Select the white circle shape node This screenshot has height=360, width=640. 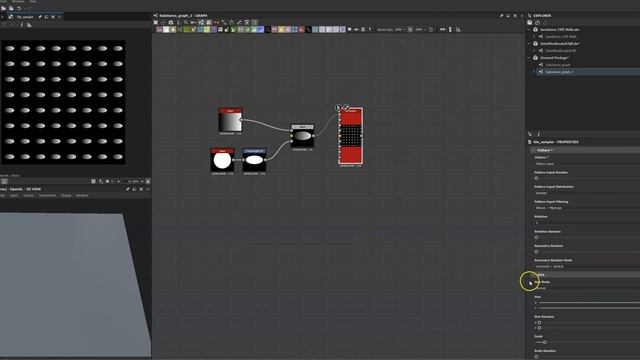coord(222,161)
